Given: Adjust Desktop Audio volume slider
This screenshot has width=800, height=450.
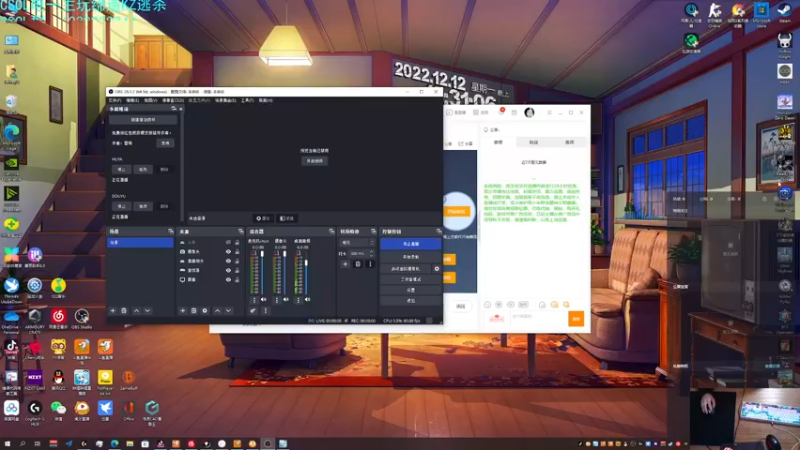Looking at the screenshot, I should (x=306, y=272).
